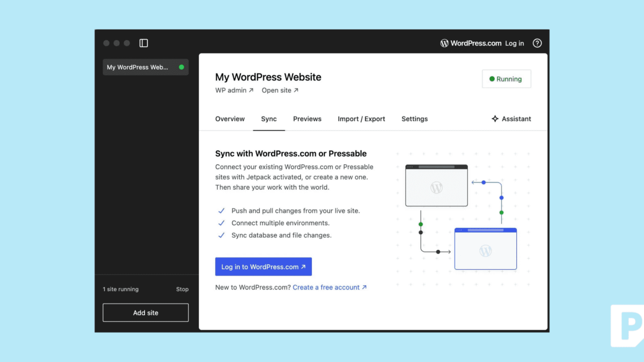Open the Settings tab
Image resolution: width=644 pixels, height=362 pixels.
point(414,119)
